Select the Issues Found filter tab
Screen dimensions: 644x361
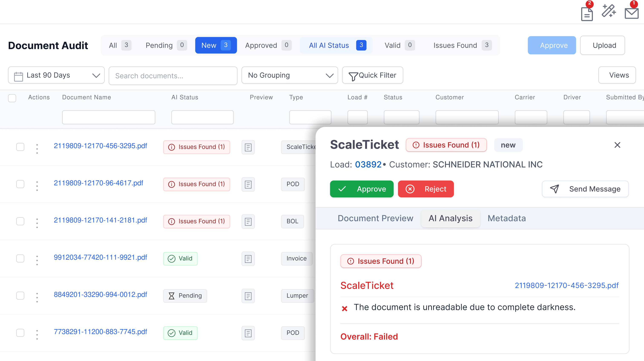(462, 45)
